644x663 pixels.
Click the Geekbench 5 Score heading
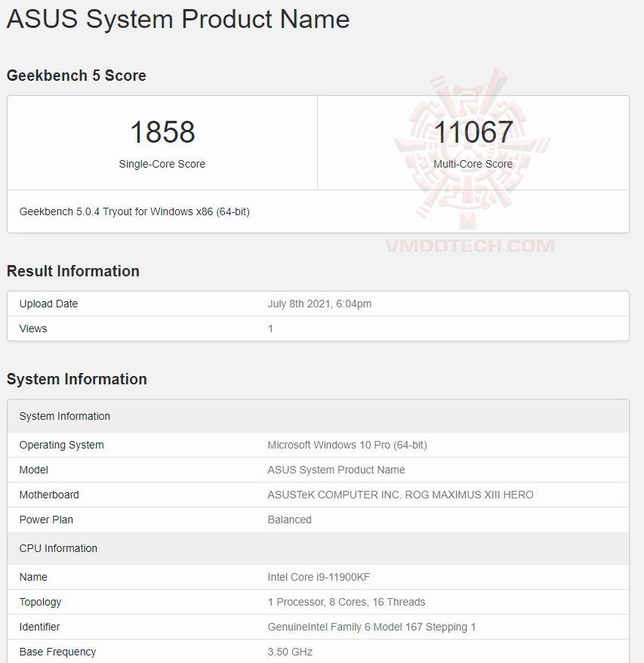point(76,76)
